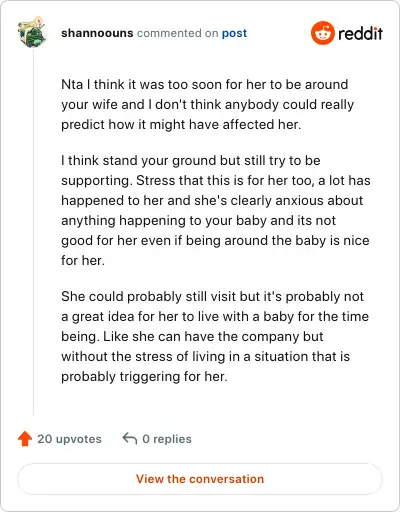Click the orange upvote arrow icon
Viewport: 400px width, 512px height.
click(25, 439)
